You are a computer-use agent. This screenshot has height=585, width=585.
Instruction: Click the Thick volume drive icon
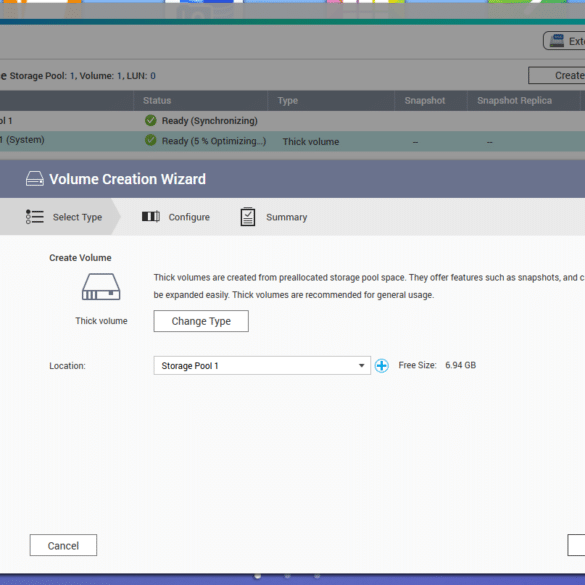pos(101,287)
